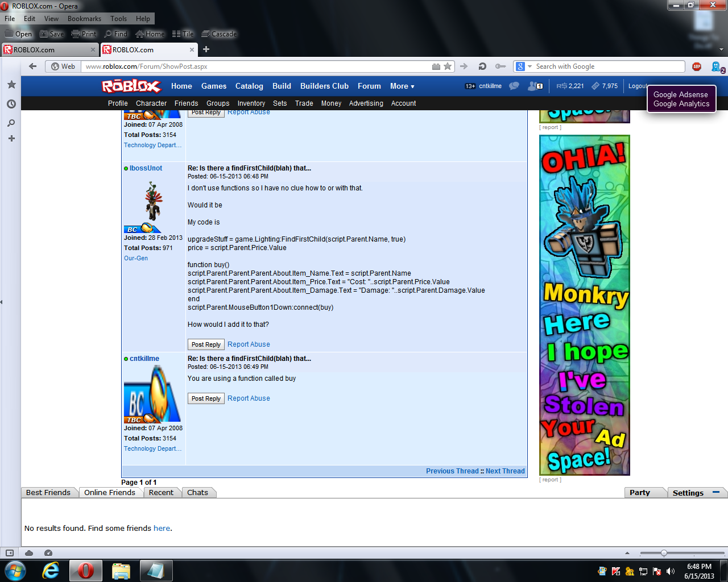Viewport: 728px width, 582px height.
Task: Click Post Reply under IbossUnot's post
Action: (x=206, y=344)
